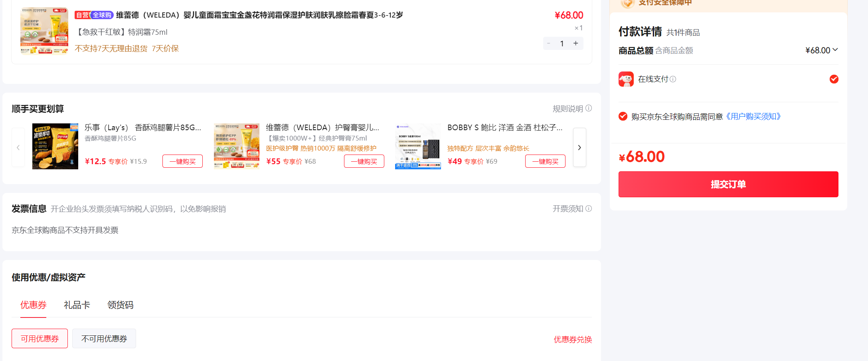
Task: Open the 优惠券兑换 link
Action: click(573, 339)
